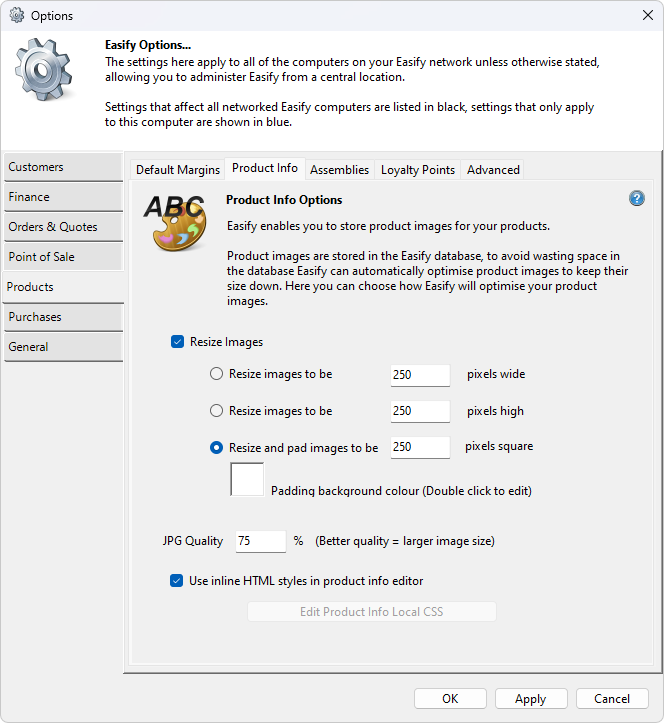This screenshot has height=723, width=664.
Task: Click the padding background colour swatch
Action: click(247, 479)
